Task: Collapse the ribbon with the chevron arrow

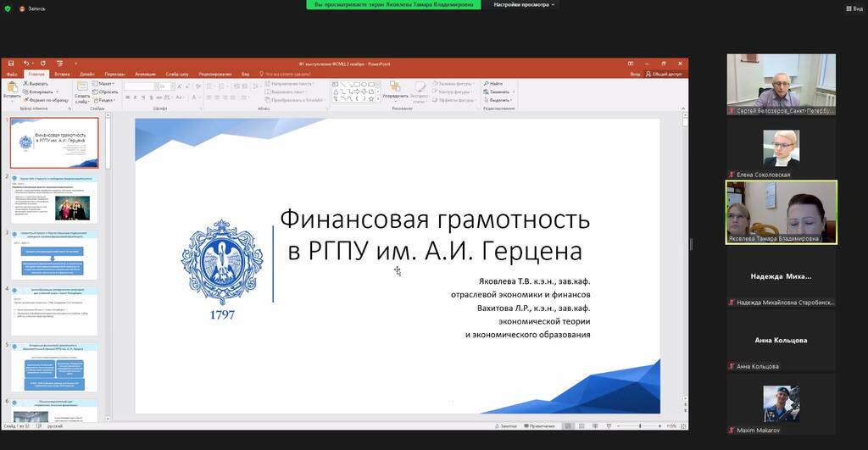Action: pos(683,108)
